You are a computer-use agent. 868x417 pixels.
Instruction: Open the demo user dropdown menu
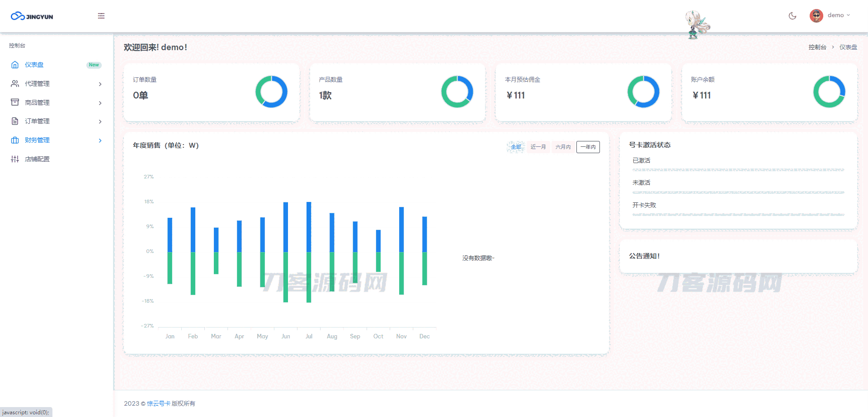coord(839,15)
